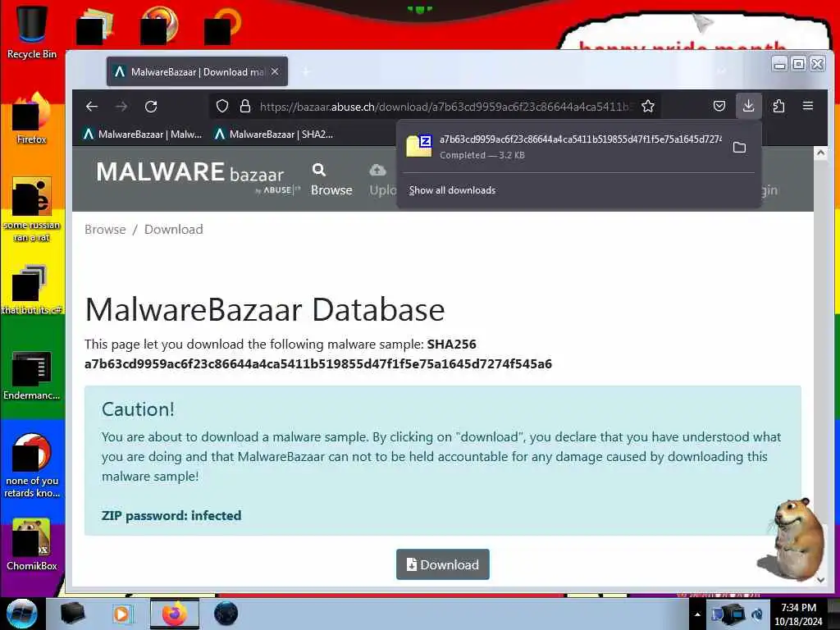Viewport: 840px width, 630px height.
Task: Click the forward navigation arrow
Action: tap(121, 106)
